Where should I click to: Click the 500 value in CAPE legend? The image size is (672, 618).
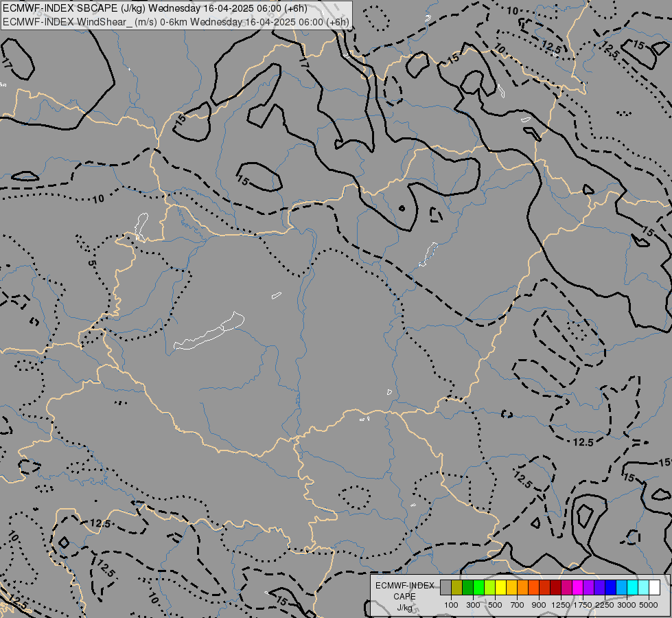click(x=496, y=605)
